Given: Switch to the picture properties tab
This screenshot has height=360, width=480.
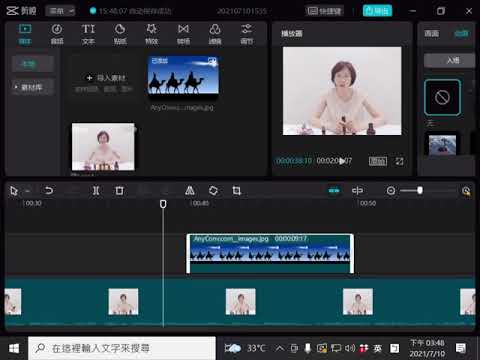Looking at the screenshot, I should tap(432, 33).
